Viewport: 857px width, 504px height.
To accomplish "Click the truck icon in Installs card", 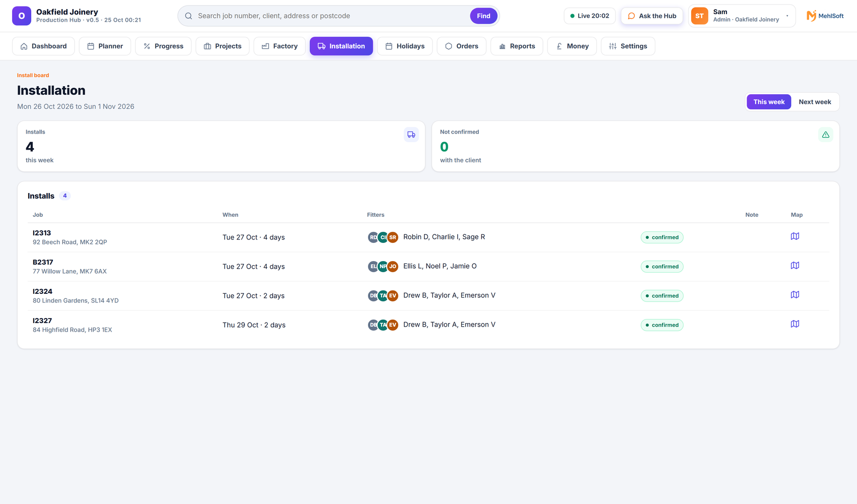I will [x=411, y=135].
